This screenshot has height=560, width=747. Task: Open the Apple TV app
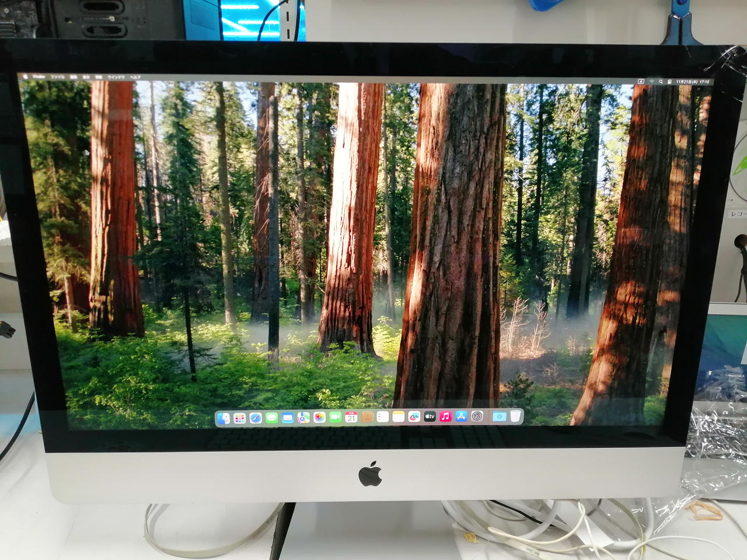429,419
